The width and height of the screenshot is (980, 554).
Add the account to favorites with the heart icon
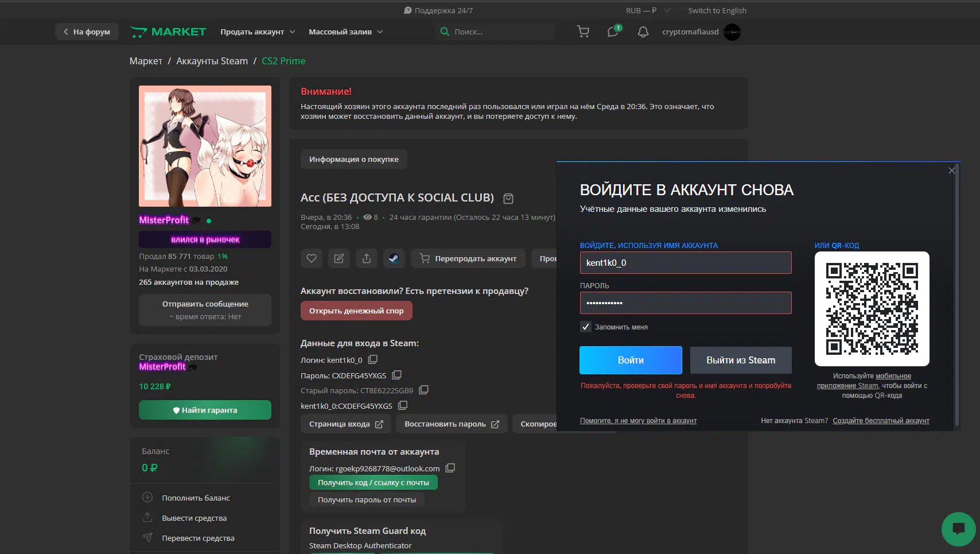[x=312, y=258]
